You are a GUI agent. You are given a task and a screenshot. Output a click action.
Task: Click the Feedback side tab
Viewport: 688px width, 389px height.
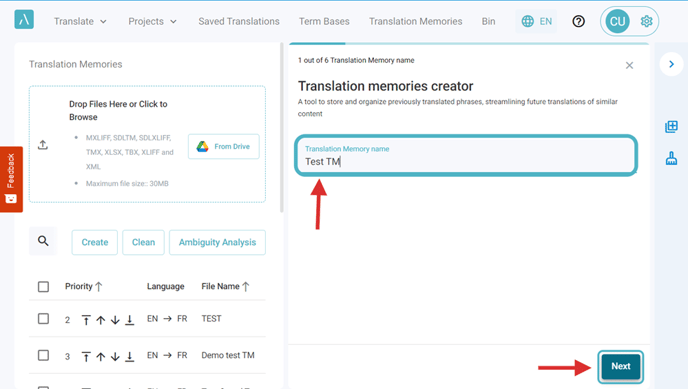[x=11, y=179]
